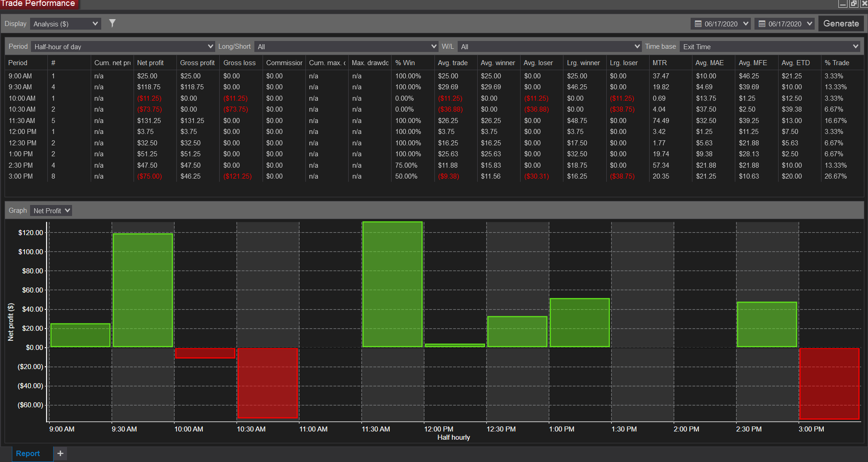Open the Graph Net Profit dropdown
The width and height of the screenshot is (868, 462).
(51, 210)
